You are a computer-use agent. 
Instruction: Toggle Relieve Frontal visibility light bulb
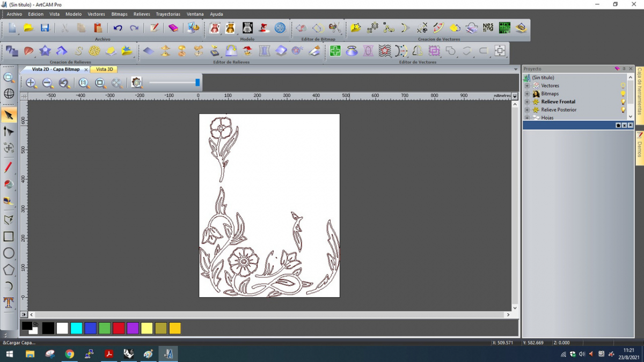623,102
